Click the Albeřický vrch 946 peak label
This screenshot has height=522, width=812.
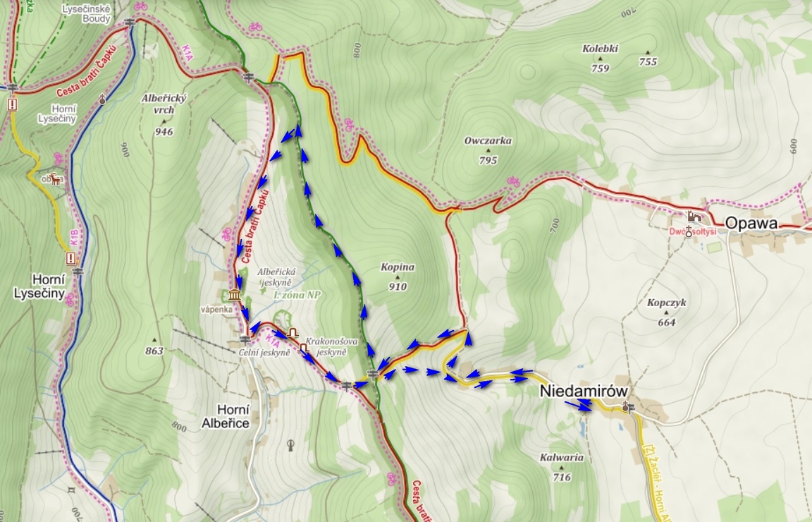[x=164, y=114]
